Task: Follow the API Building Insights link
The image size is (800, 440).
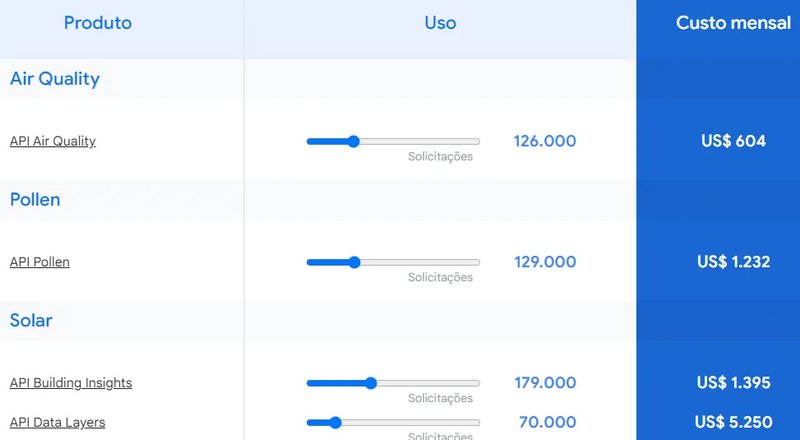Action: coord(71,383)
